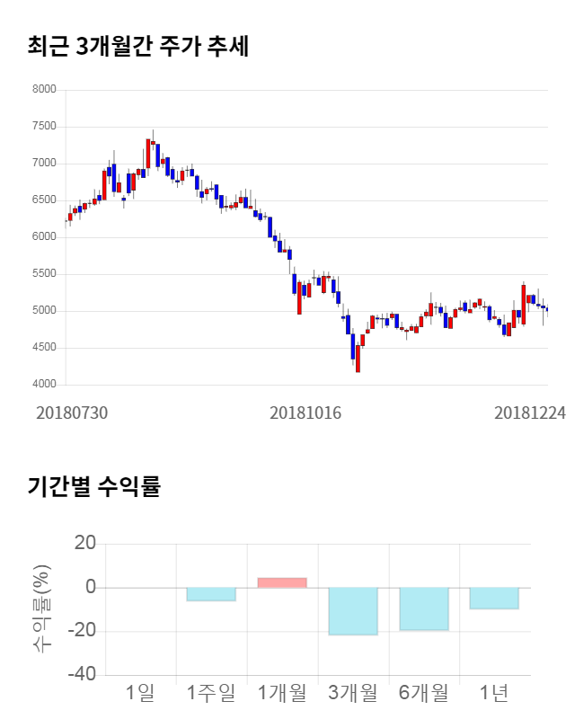Select the 6개월 return bar
Image resolution: width=575 pixels, height=728 pixels.
coord(424,608)
